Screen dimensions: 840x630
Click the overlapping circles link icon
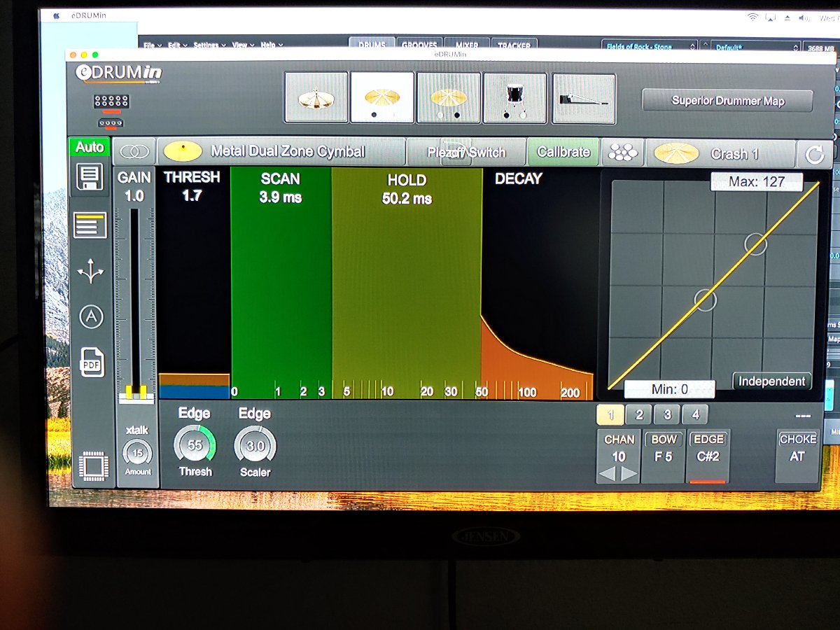point(134,152)
